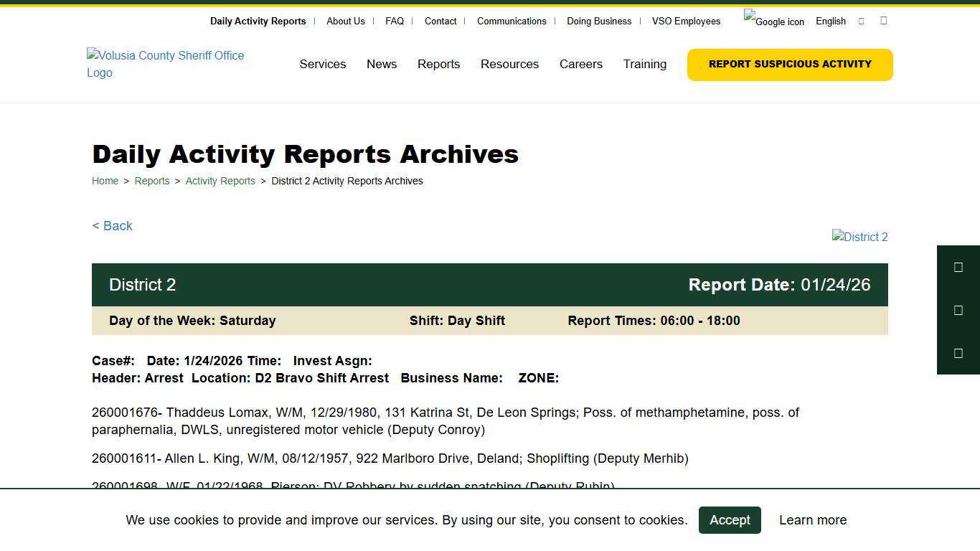The height and width of the screenshot is (551, 980).
Task: Click Daily Activity Reports in top bar
Action: click(x=258, y=21)
